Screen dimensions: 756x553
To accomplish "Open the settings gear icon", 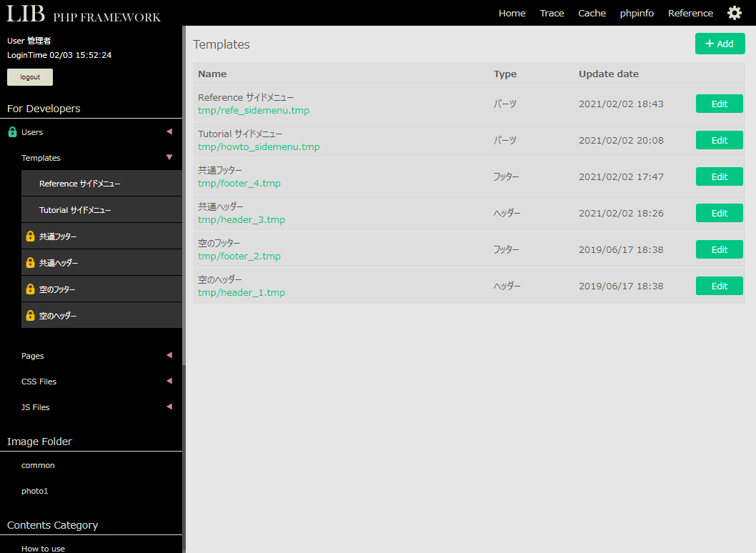I will click(734, 13).
